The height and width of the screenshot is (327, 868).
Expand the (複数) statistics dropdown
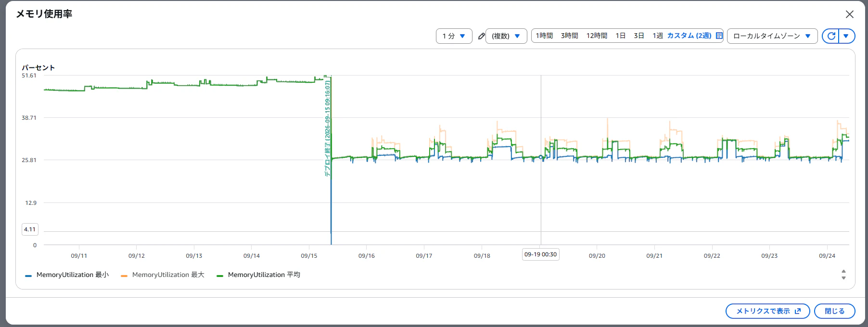pos(506,36)
